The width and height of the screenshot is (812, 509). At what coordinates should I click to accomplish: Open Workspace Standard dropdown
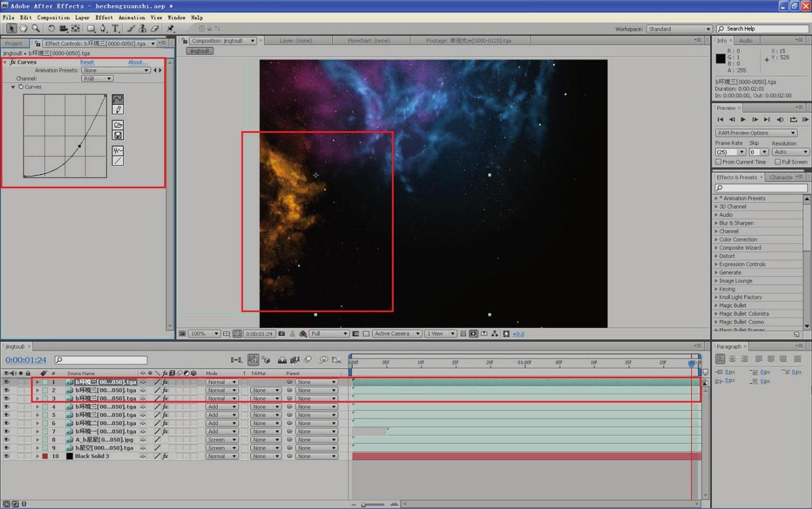(x=679, y=29)
